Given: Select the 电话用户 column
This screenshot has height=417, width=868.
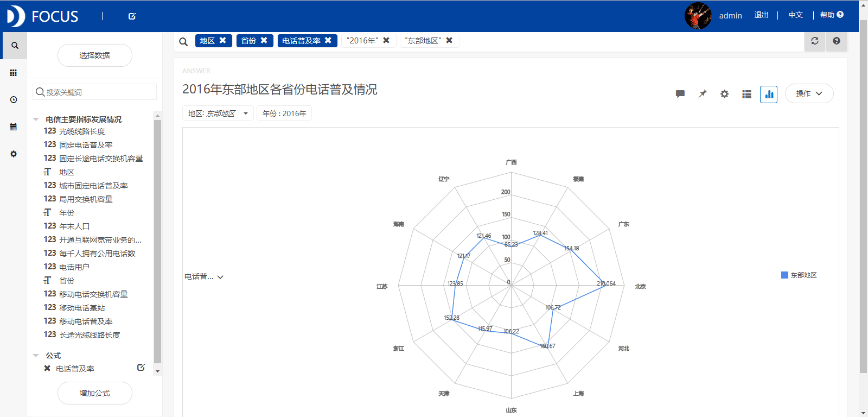Looking at the screenshot, I should pyautogui.click(x=74, y=267).
